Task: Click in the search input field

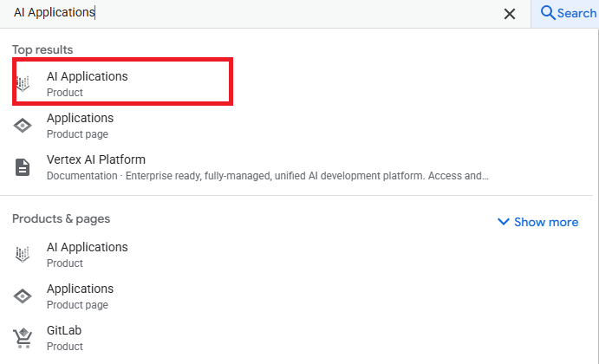Action: pos(252,13)
